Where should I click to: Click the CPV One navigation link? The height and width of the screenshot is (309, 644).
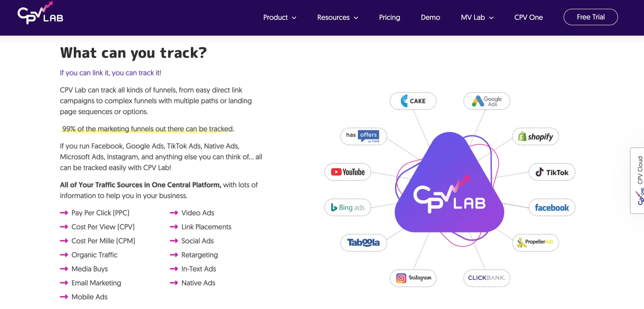point(529,17)
